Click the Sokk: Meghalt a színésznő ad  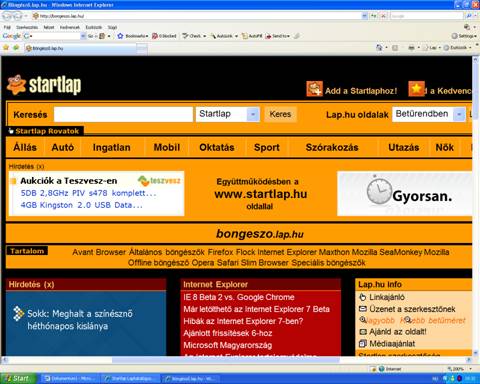pos(80,320)
